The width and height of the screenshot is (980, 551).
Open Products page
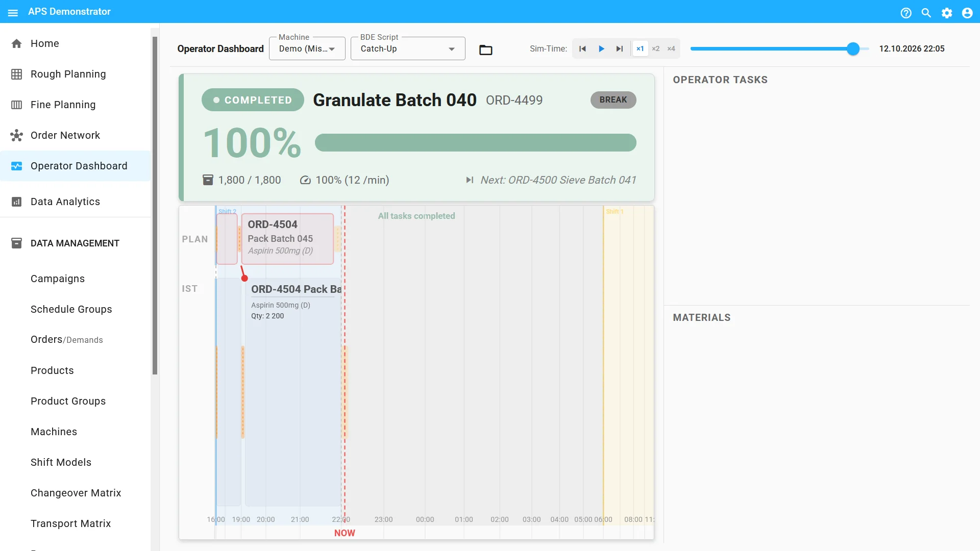pos(76,370)
